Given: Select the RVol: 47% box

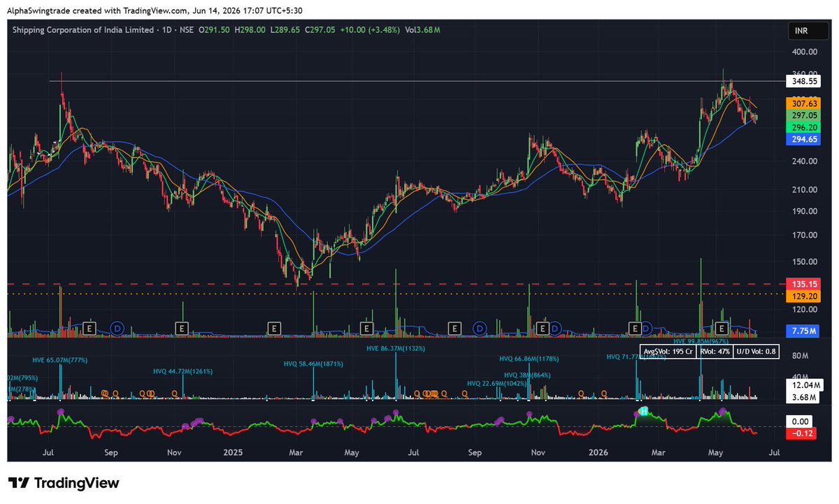Looking at the screenshot, I should point(715,352).
